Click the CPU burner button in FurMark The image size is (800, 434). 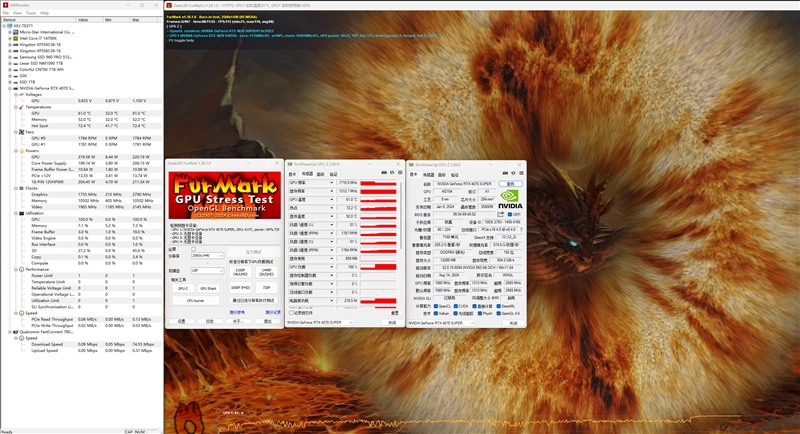point(196,300)
